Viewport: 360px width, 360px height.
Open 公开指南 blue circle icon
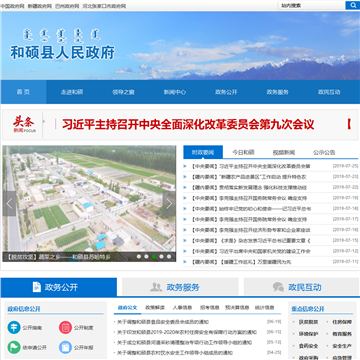[x=14, y=328]
